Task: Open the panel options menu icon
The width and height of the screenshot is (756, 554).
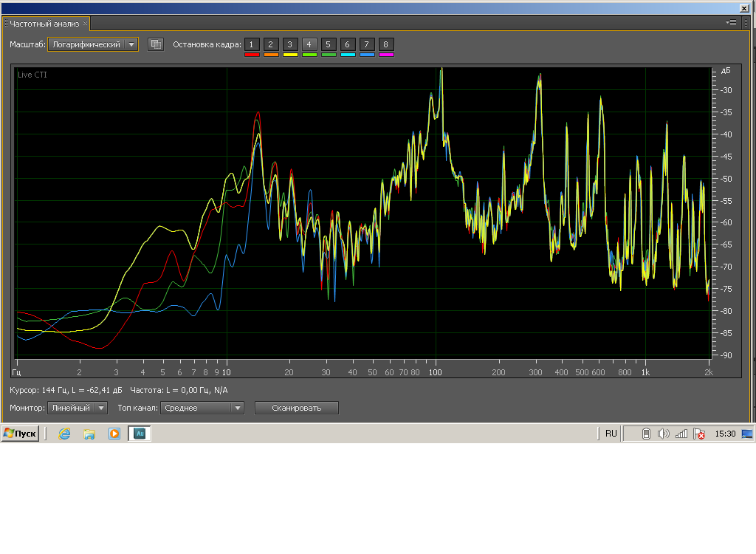Action: (x=731, y=23)
